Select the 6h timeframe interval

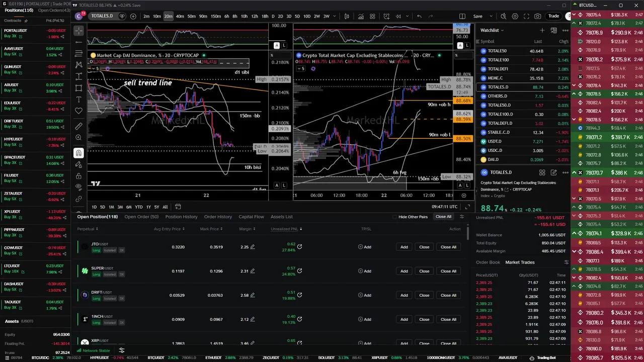pos(226,16)
